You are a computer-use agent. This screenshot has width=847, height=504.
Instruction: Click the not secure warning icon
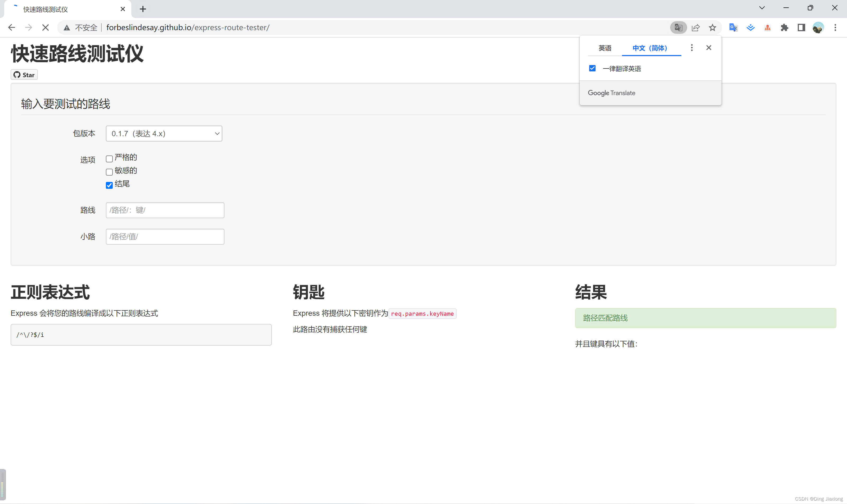pyautogui.click(x=67, y=28)
